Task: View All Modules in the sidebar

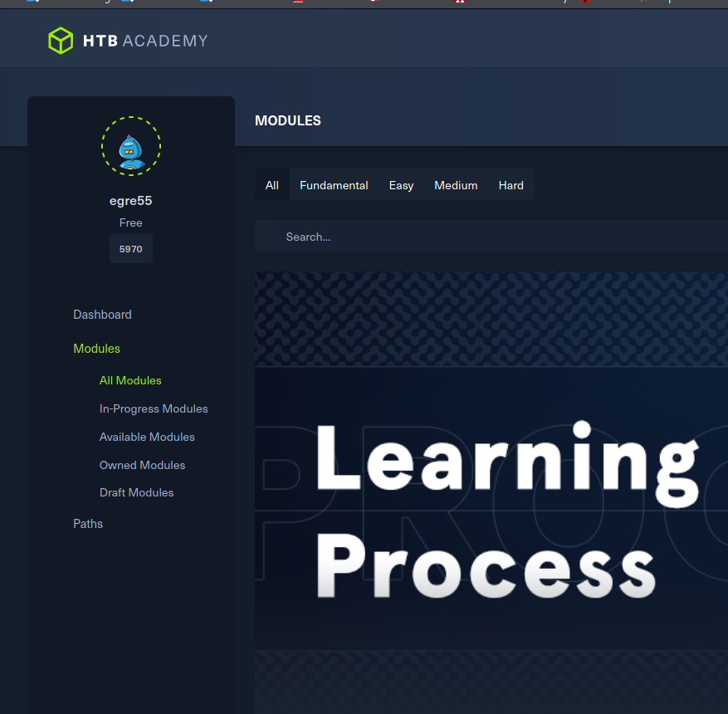Action: click(130, 380)
